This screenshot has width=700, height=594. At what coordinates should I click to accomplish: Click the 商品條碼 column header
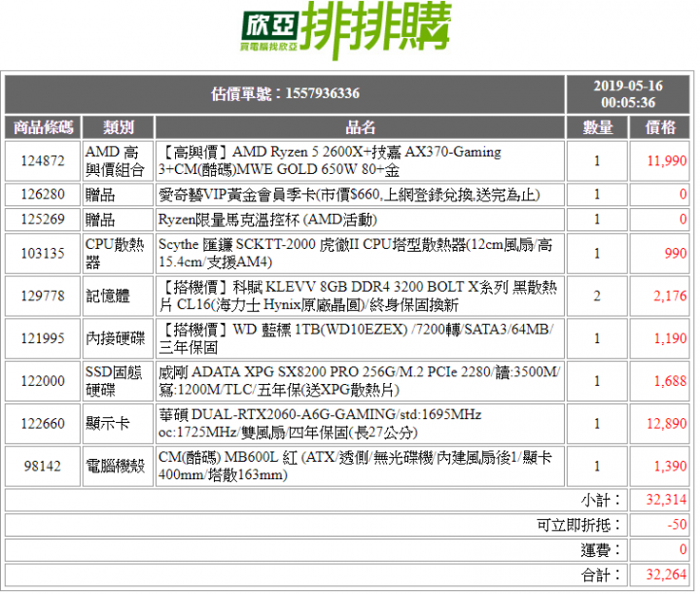tap(43, 127)
